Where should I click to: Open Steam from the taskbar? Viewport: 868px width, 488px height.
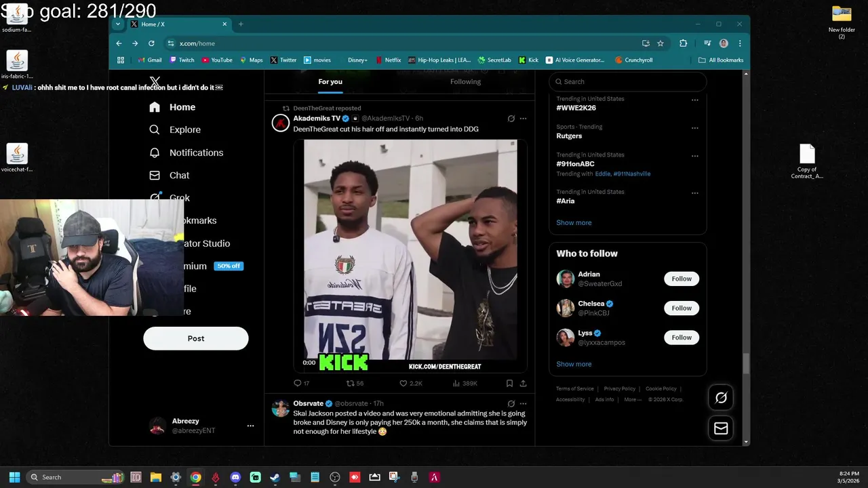(x=275, y=477)
